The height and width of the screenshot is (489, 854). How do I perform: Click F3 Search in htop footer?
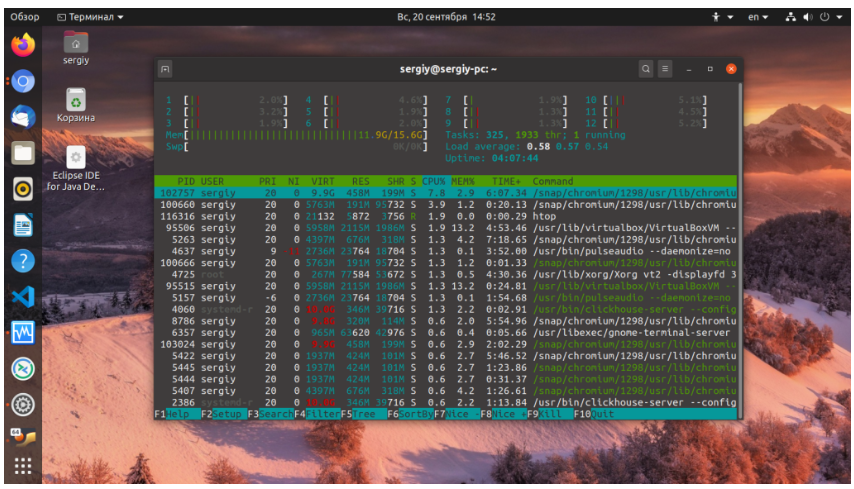pyautogui.click(x=271, y=414)
